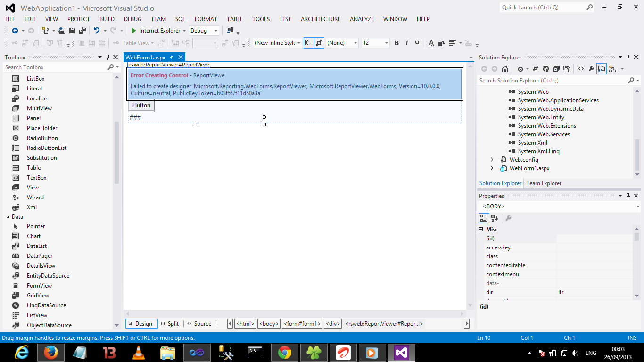Open VLC media player from the taskbar

[138, 353]
